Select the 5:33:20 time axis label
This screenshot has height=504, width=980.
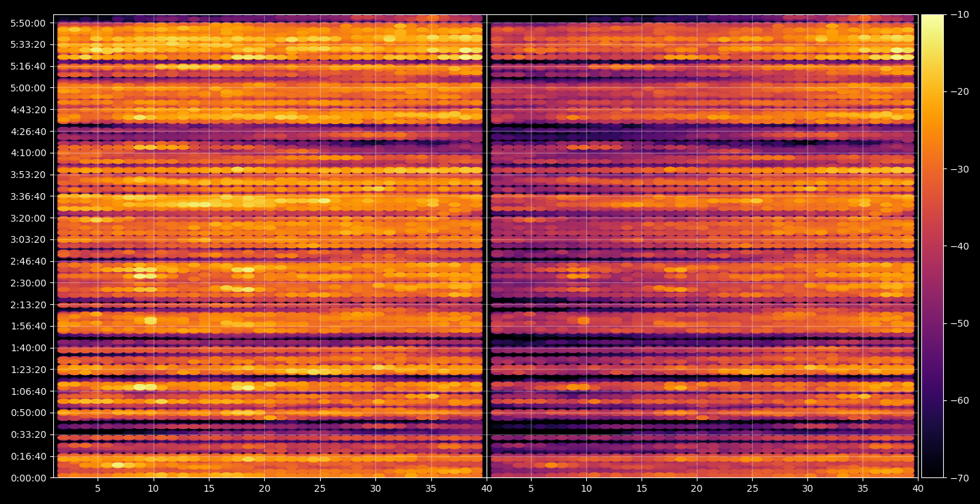28,44
